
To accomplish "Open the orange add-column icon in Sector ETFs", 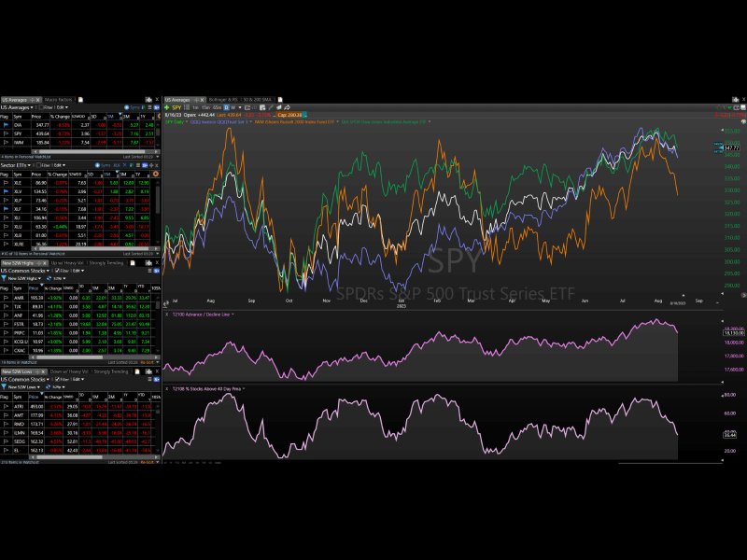I will [156, 174].
